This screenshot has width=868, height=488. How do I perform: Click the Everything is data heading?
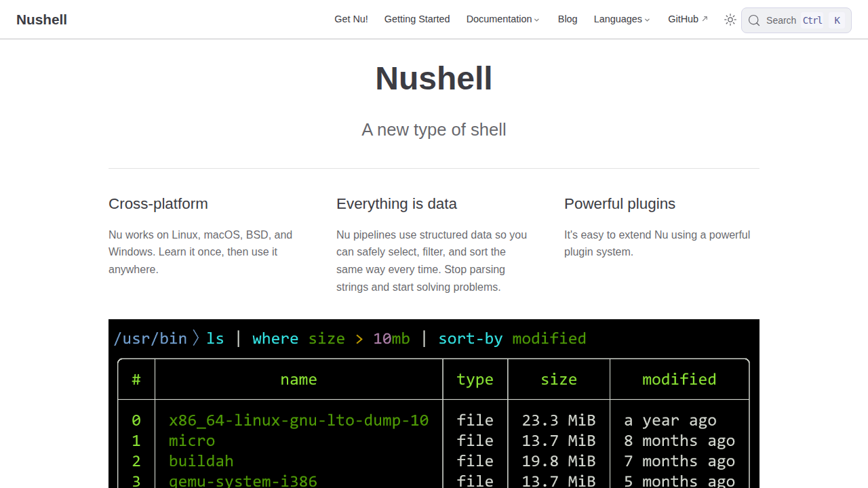coord(397,204)
